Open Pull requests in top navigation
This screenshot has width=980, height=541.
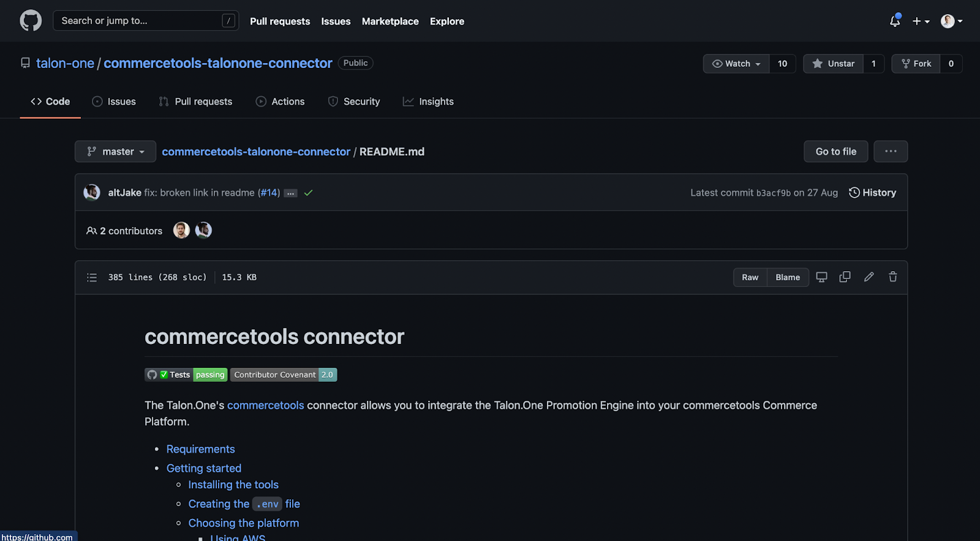tap(280, 21)
